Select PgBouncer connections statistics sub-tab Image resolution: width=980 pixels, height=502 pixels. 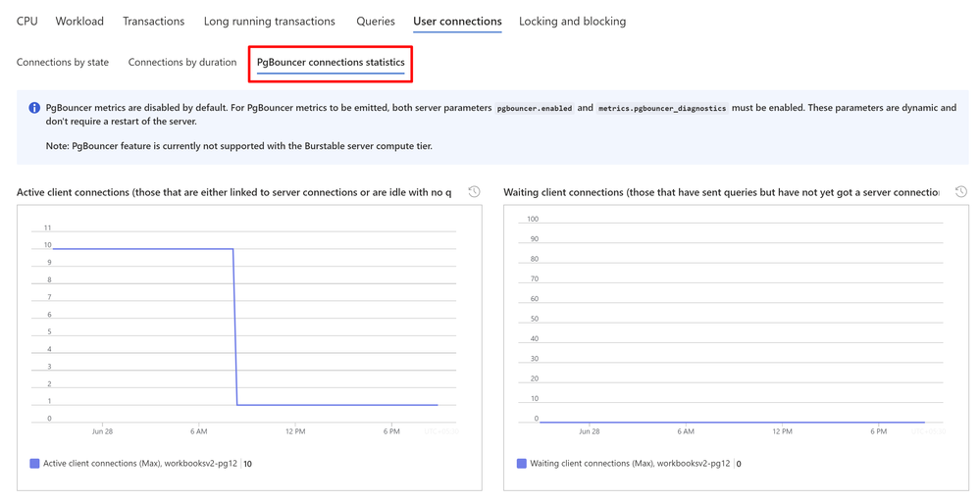[x=331, y=63]
